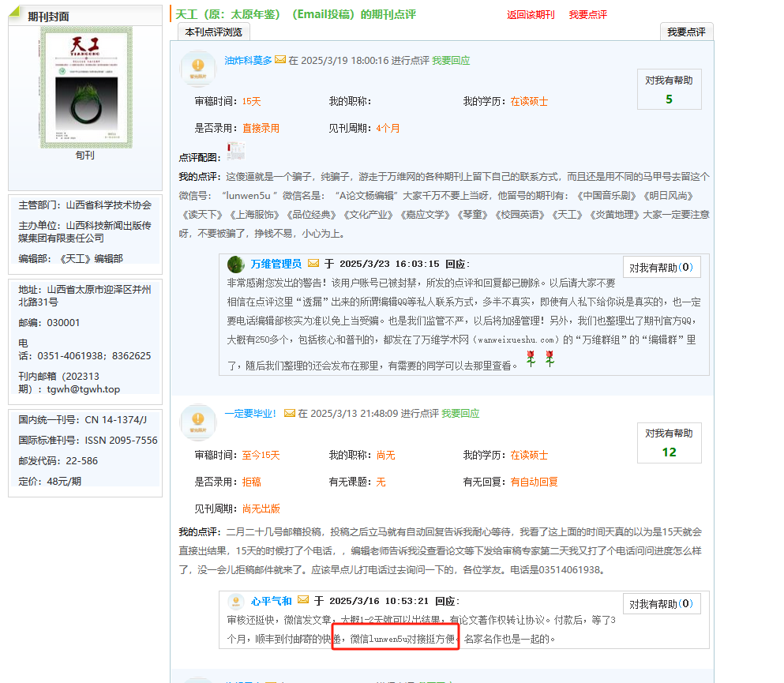Click the red 我要点评 link in the header
The image size is (784, 683).
pyautogui.click(x=588, y=15)
